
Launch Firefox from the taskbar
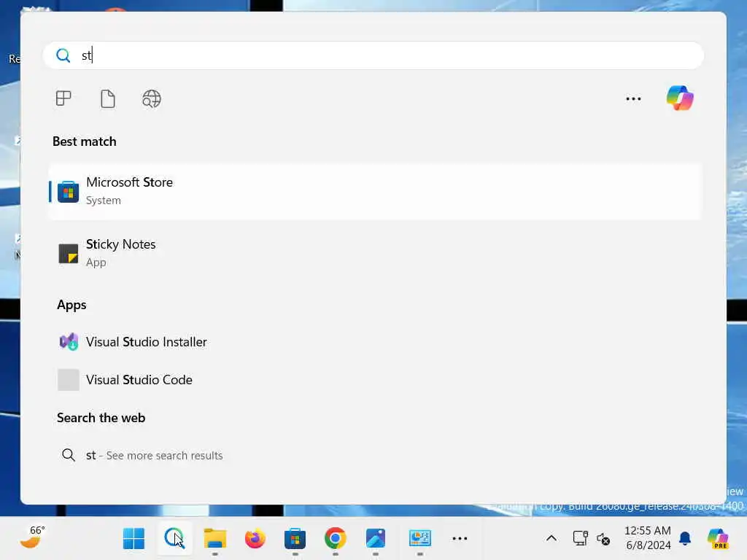coord(255,539)
